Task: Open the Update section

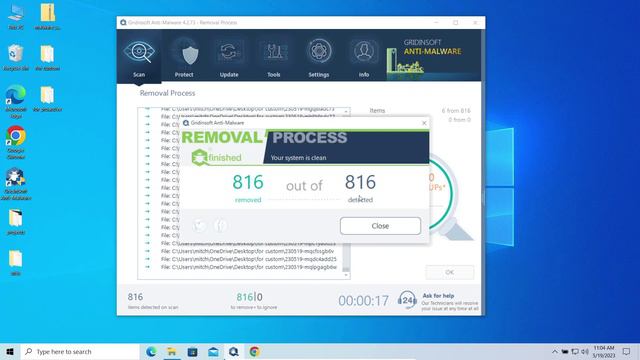Action: tap(229, 57)
